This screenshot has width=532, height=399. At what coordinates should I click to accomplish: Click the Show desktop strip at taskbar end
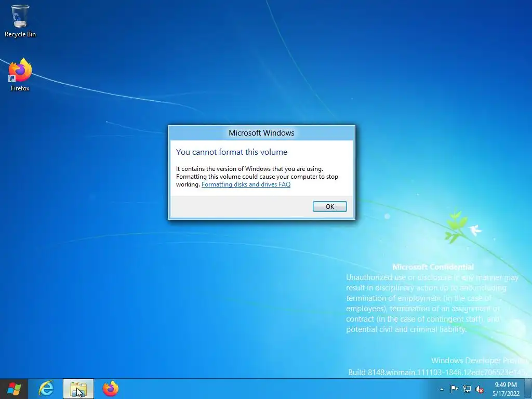pyautogui.click(x=528, y=389)
